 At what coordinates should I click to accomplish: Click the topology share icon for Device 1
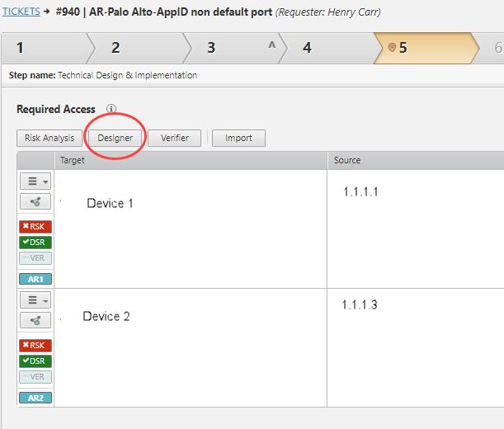[x=35, y=201]
